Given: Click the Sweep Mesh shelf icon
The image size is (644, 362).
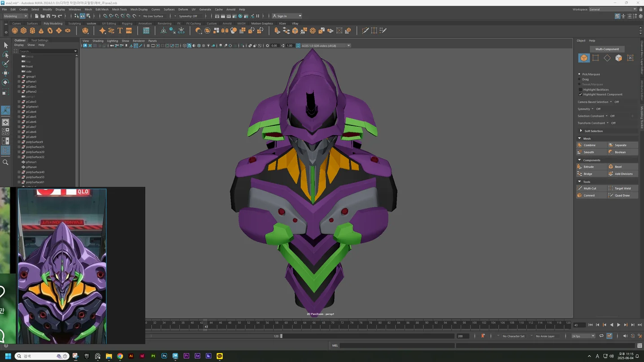Looking at the screenshot, I should coord(111,30).
